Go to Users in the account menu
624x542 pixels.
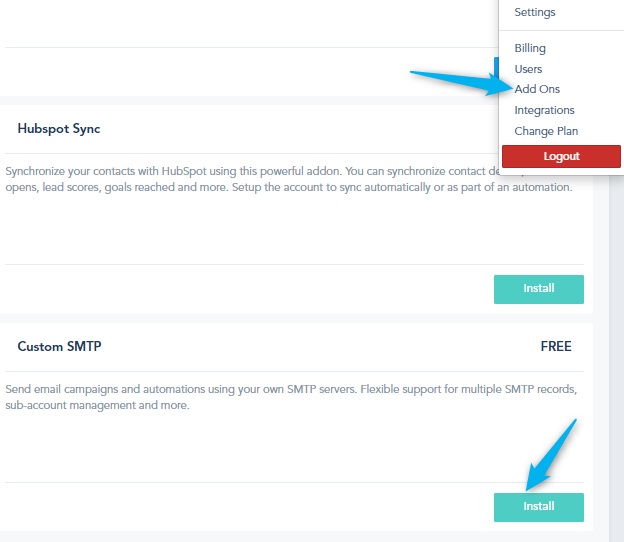(528, 69)
